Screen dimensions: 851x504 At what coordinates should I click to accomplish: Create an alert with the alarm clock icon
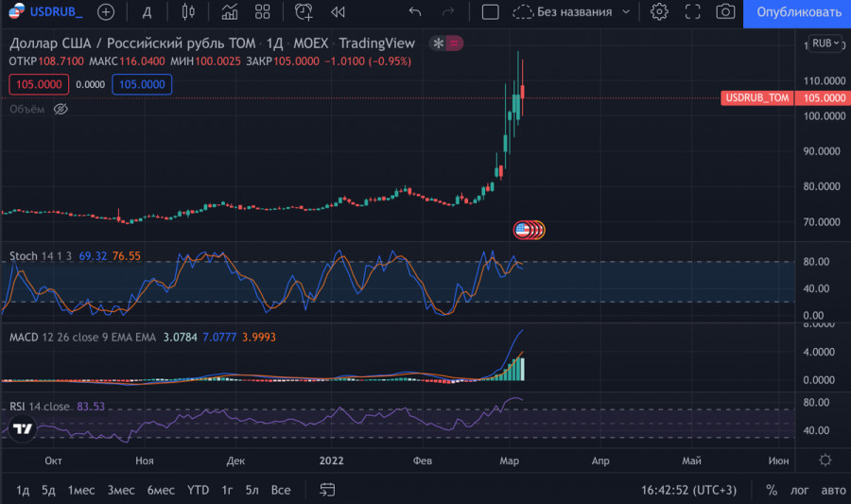(x=304, y=12)
